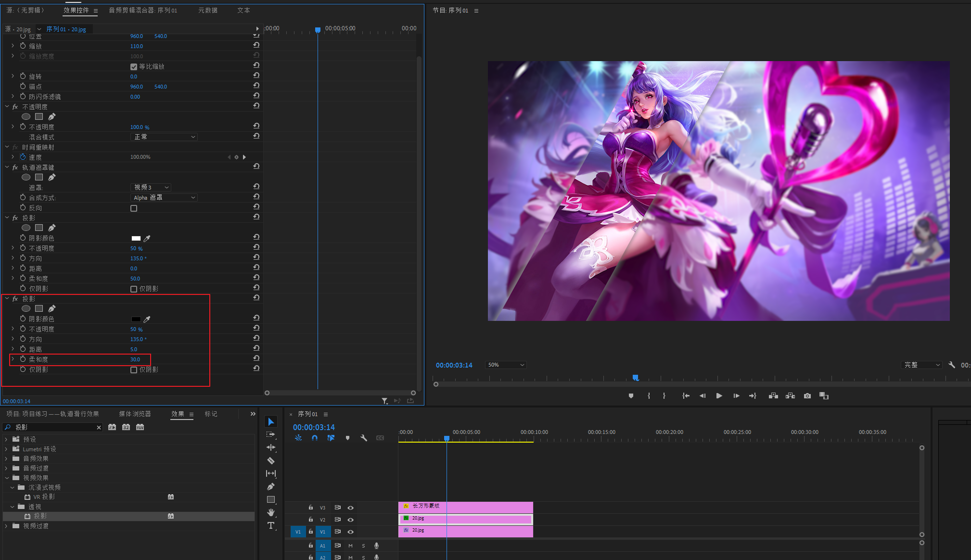Viewport: 971px width, 560px height.
Task: Toggle snap magnet in timeline
Action: pyautogui.click(x=315, y=438)
